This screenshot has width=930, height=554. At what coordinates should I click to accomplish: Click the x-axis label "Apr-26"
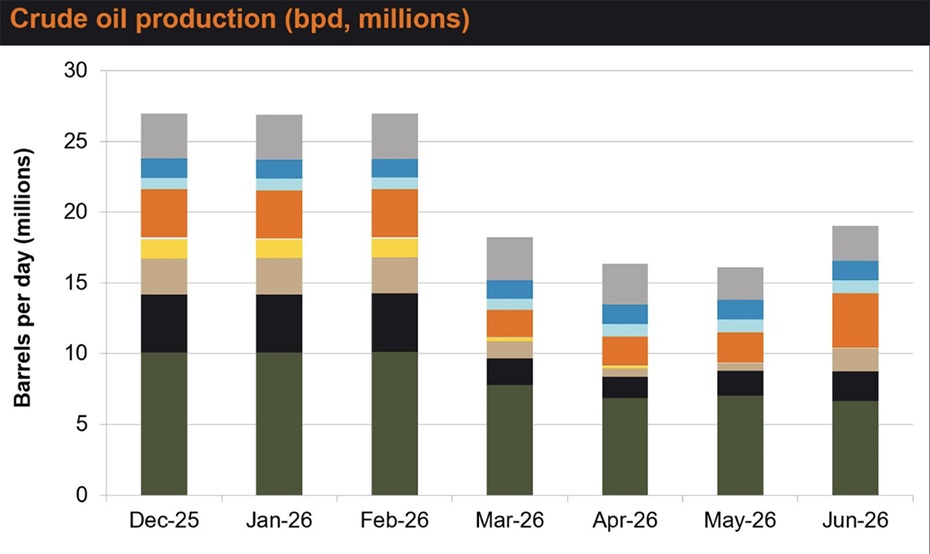(625, 520)
